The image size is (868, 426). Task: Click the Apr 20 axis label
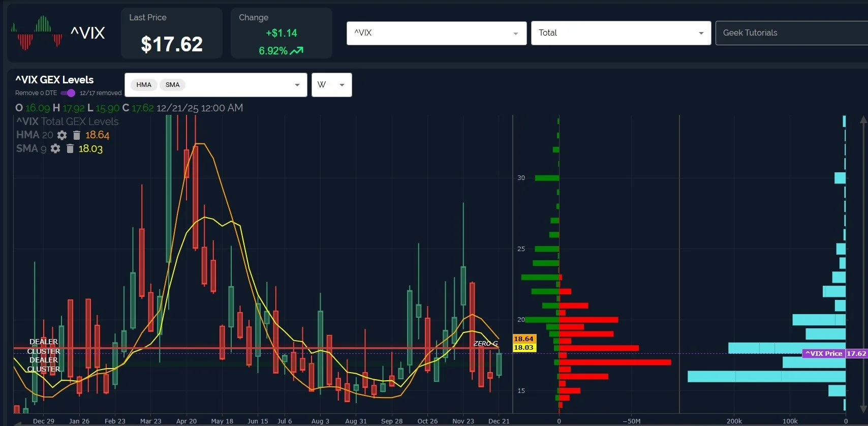point(186,421)
